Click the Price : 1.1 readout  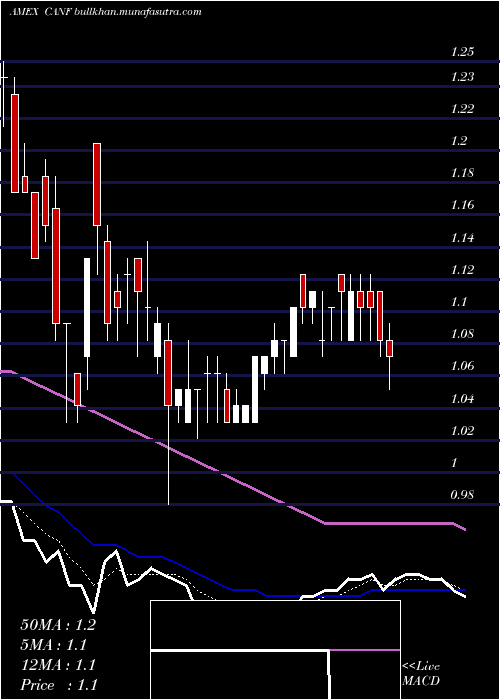(59, 685)
